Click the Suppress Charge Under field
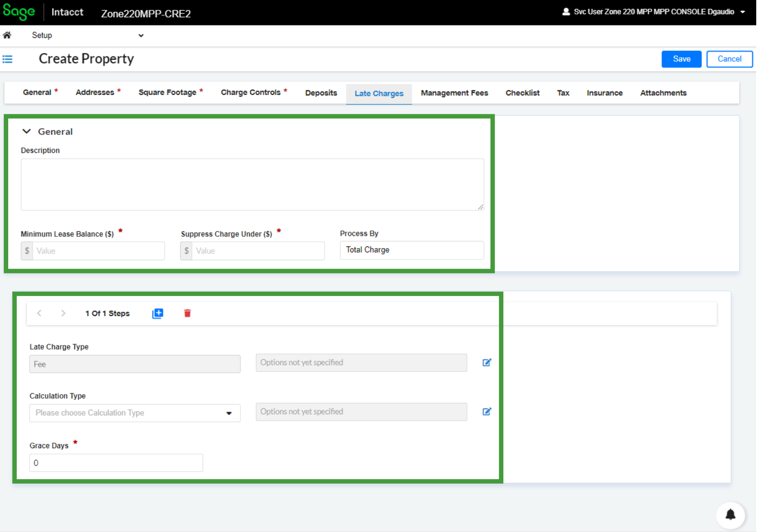757x532 pixels. 252,251
